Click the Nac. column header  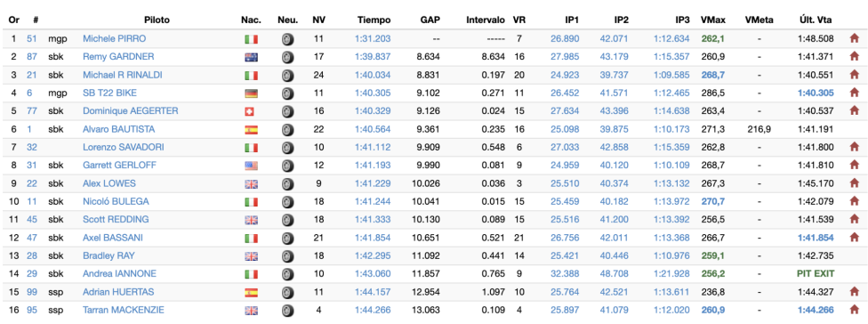coord(252,20)
